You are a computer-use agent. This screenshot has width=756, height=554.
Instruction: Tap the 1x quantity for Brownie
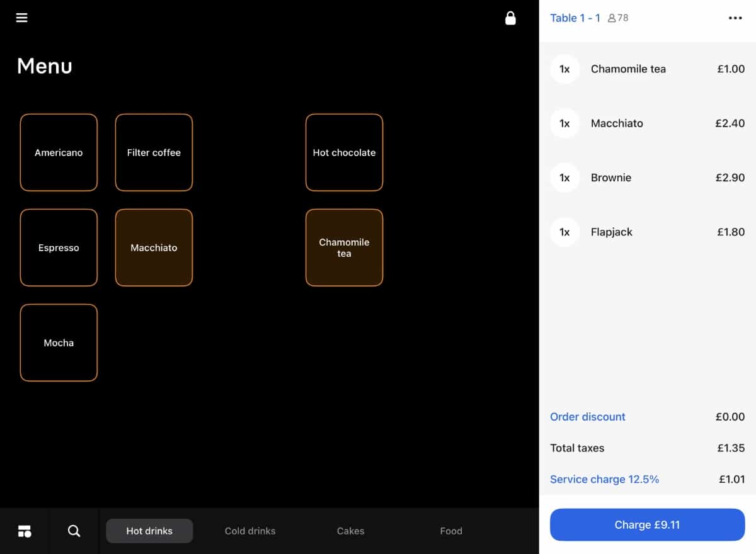(x=564, y=178)
